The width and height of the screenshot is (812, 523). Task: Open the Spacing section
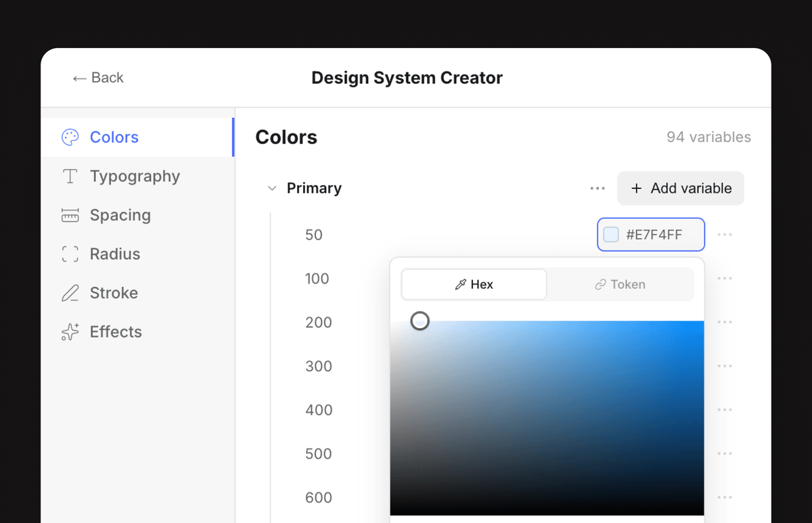click(137, 215)
